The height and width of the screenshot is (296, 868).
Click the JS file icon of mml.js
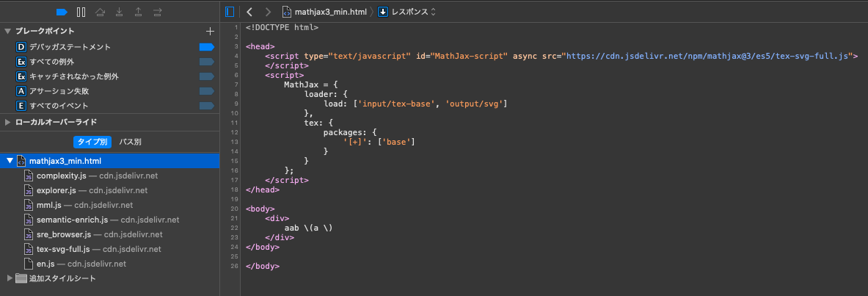[29, 205]
